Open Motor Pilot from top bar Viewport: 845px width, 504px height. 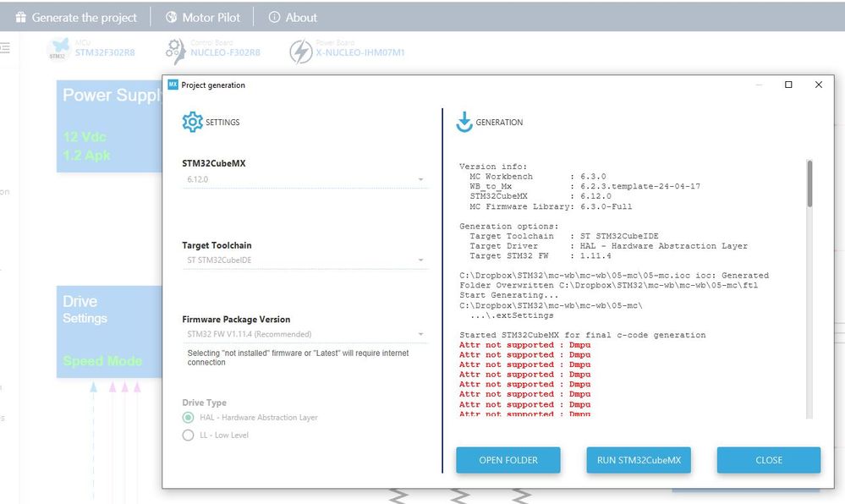(203, 17)
